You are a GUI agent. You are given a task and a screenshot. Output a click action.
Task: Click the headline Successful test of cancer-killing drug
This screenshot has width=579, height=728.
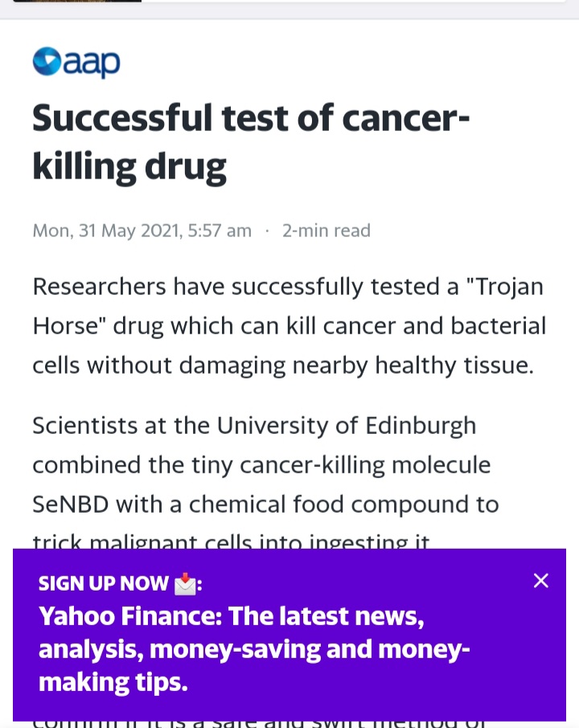tap(251, 142)
